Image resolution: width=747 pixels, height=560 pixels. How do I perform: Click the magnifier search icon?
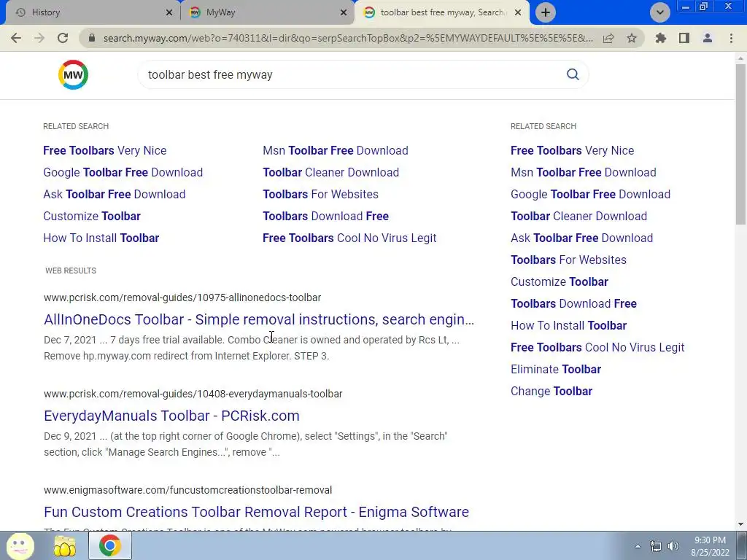(x=573, y=74)
